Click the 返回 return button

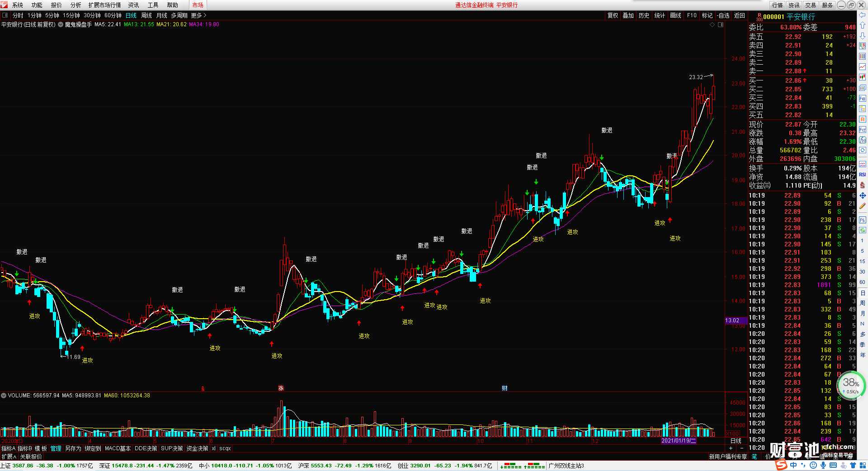click(x=740, y=15)
